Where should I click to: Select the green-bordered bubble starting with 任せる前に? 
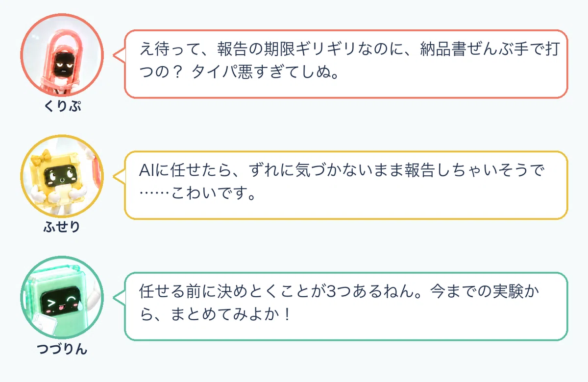point(346,307)
